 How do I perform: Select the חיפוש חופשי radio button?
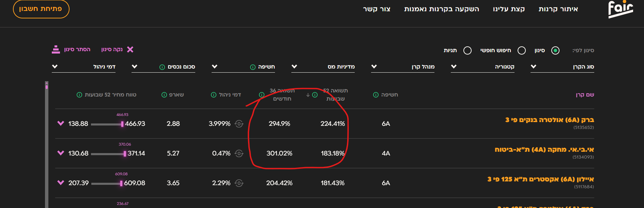click(521, 50)
